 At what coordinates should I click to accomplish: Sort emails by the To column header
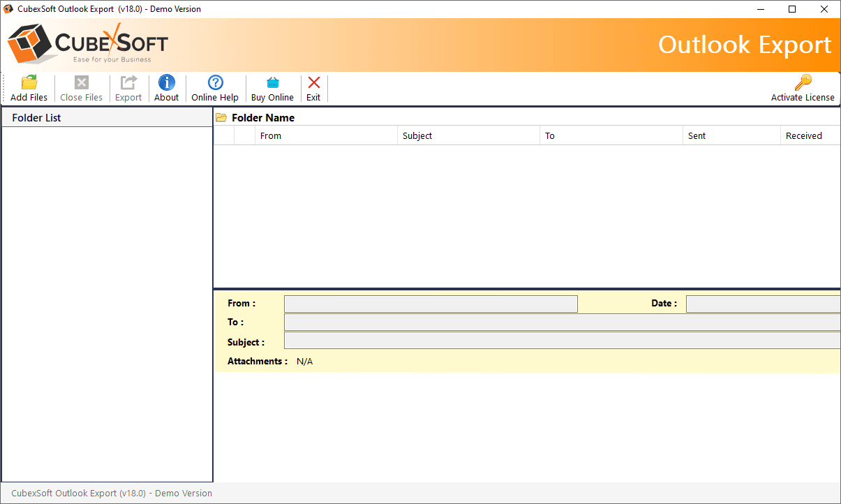click(611, 135)
